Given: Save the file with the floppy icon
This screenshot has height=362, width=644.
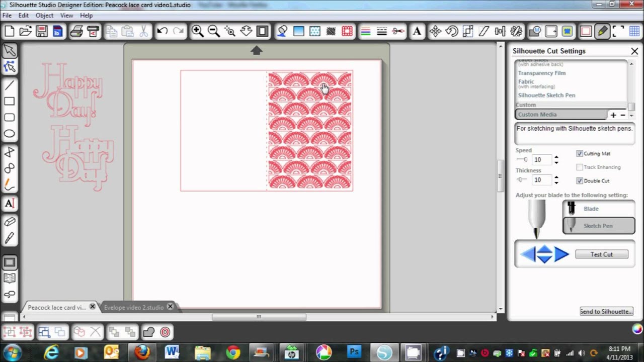Looking at the screenshot, I should (x=41, y=31).
